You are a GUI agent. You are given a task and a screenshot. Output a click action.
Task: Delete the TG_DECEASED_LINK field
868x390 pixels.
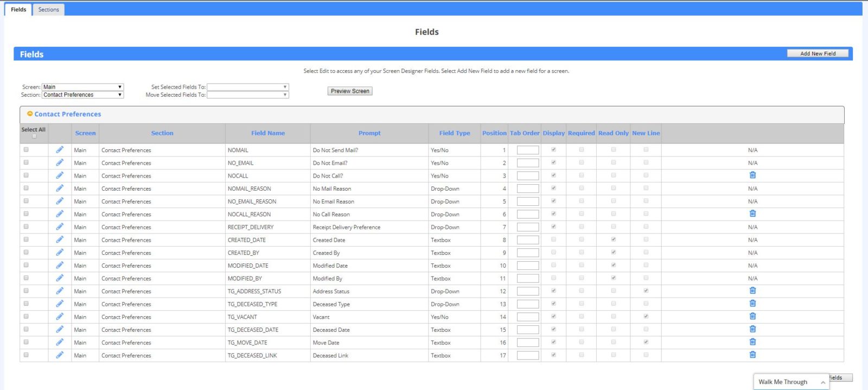click(752, 355)
